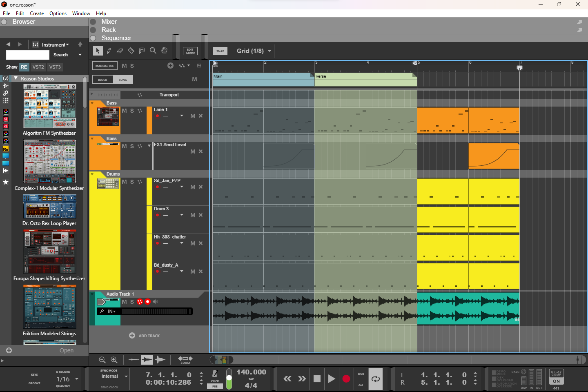The width and height of the screenshot is (588, 392).
Task: Open the Options menu
Action: (x=58, y=13)
